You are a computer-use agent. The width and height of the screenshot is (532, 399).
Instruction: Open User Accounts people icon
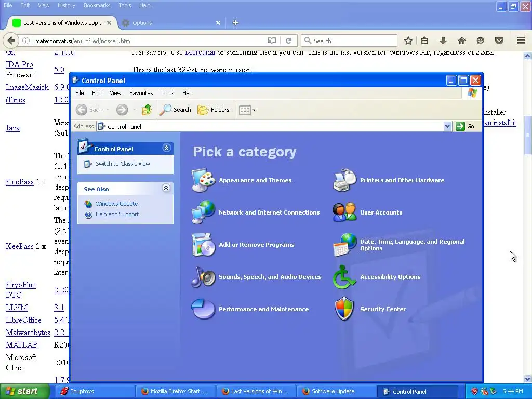344,212
